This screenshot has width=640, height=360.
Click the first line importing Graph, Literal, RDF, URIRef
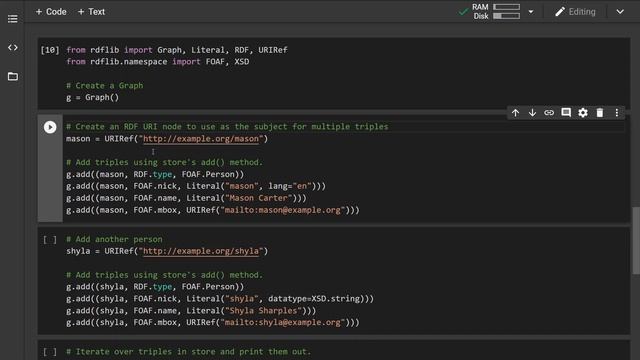(177, 50)
